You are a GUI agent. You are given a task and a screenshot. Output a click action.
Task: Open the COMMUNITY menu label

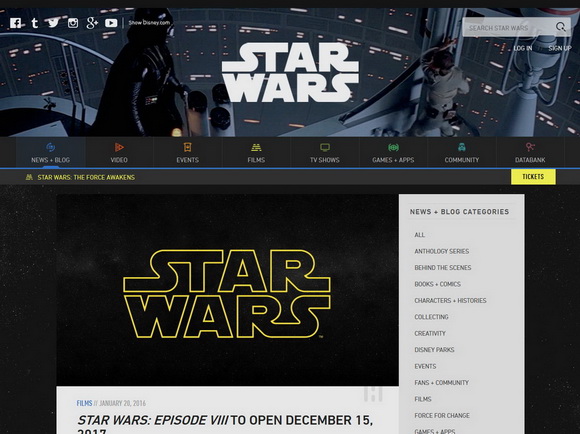click(x=462, y=160)
